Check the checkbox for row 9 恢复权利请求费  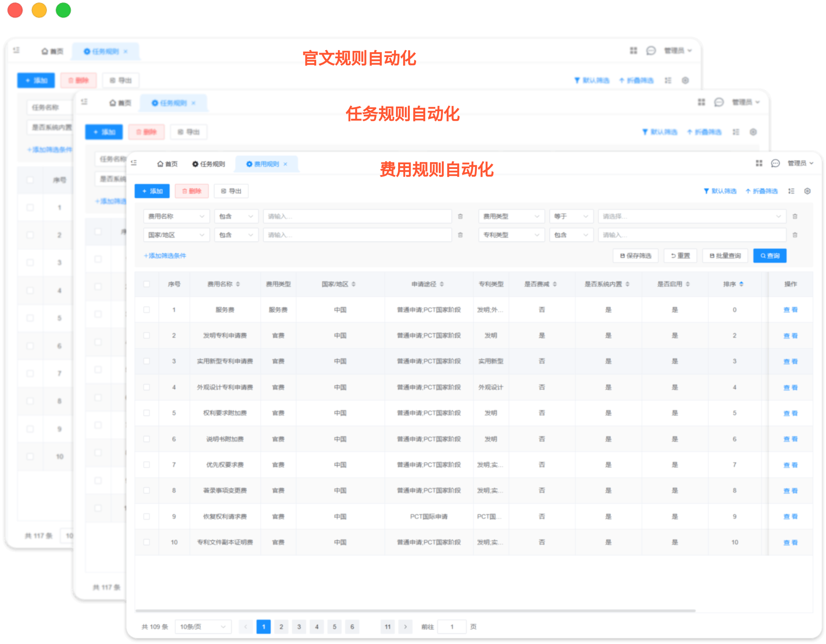tap(147, 516)
